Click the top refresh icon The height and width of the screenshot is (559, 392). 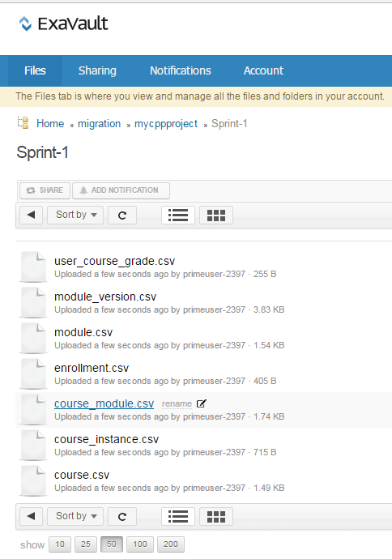(x=122, y=215)
